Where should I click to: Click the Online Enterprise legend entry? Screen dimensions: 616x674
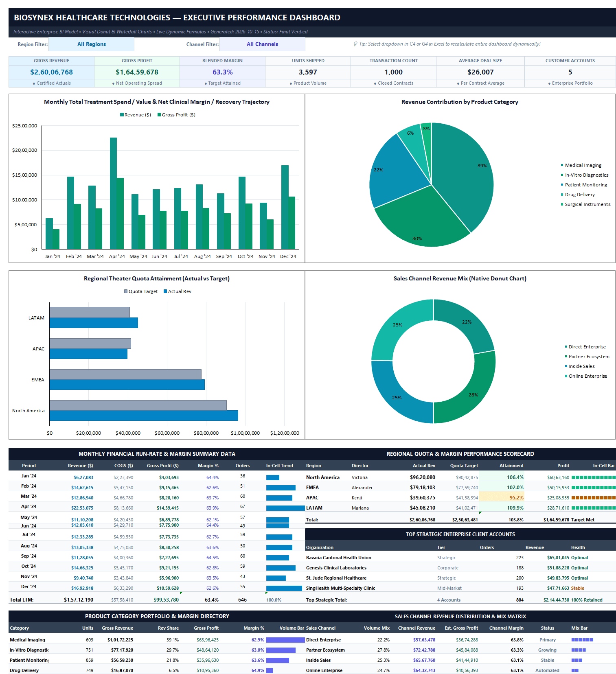click(586, 376)
